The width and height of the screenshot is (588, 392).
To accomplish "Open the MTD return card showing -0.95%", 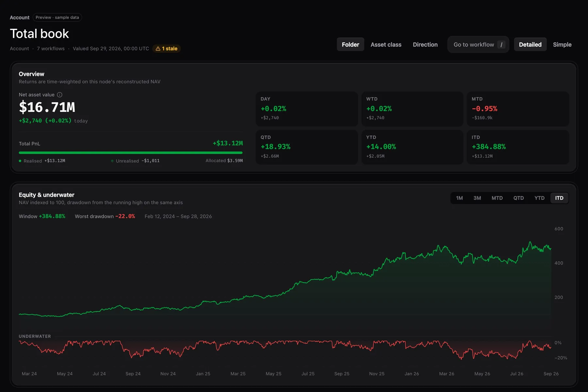I will coord(518,109).
